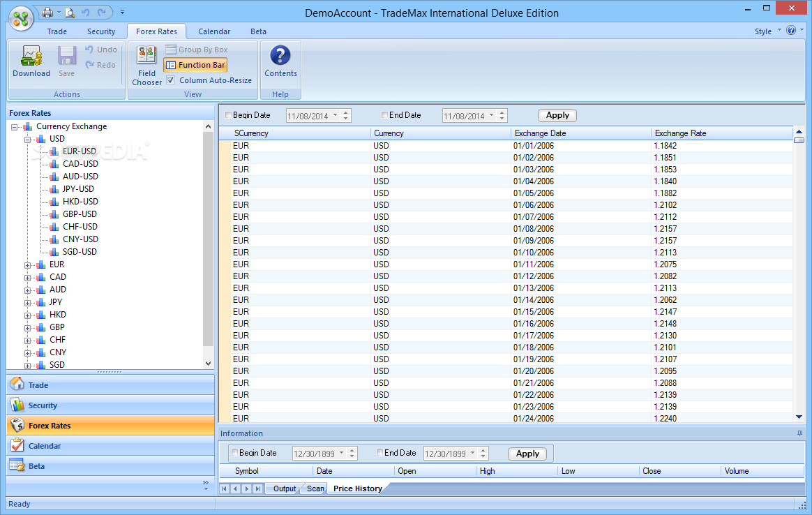
Task: Expand the GBP tree node
Action: [27, 328]
